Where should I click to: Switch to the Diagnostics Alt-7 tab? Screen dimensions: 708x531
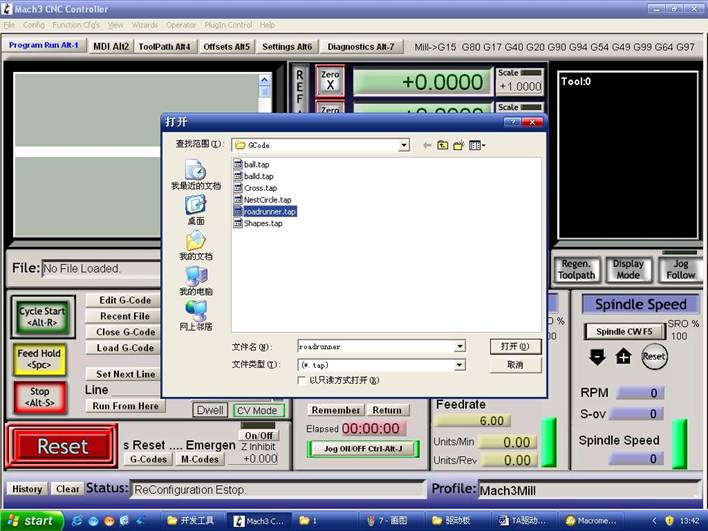(361, 46)
